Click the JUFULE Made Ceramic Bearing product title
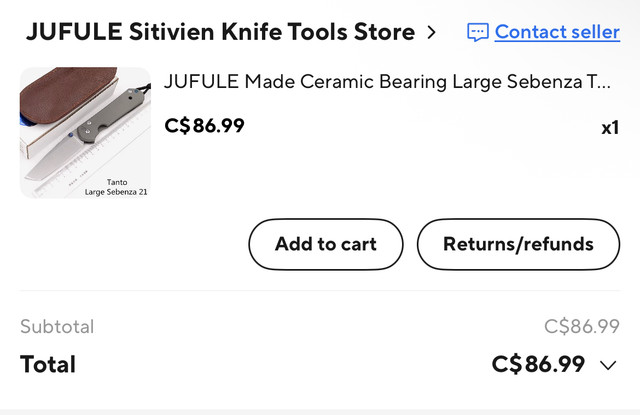 (387, 82)
